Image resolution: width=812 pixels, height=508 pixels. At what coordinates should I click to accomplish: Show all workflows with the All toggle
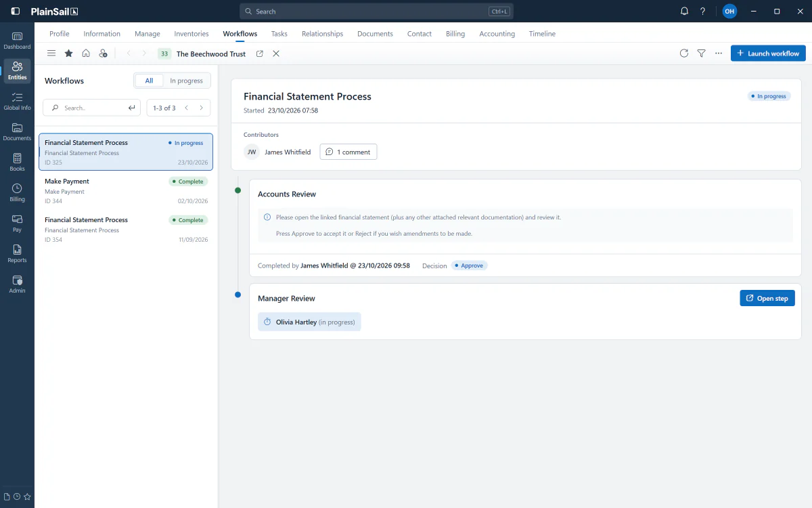click(x=149, y=81)
